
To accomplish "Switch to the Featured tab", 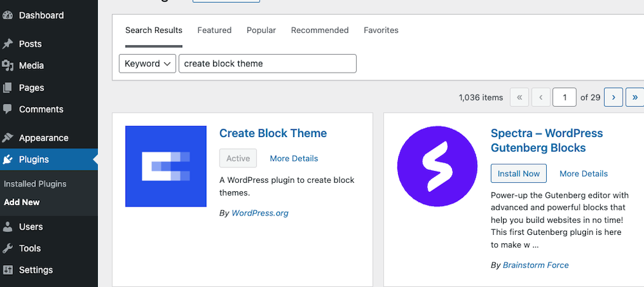I will 214,30.
